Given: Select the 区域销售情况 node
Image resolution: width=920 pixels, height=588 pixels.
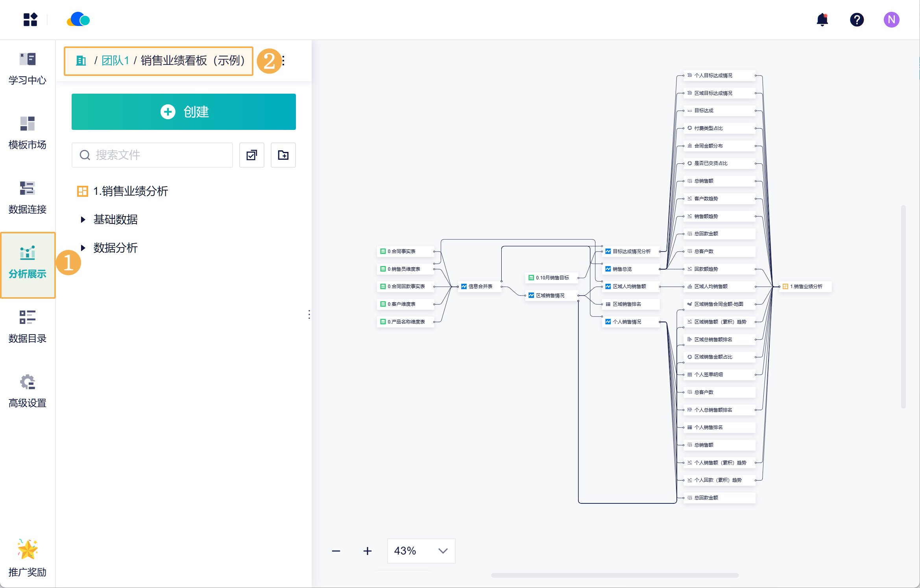Looking at the screenshot, I should pos(552,296).
